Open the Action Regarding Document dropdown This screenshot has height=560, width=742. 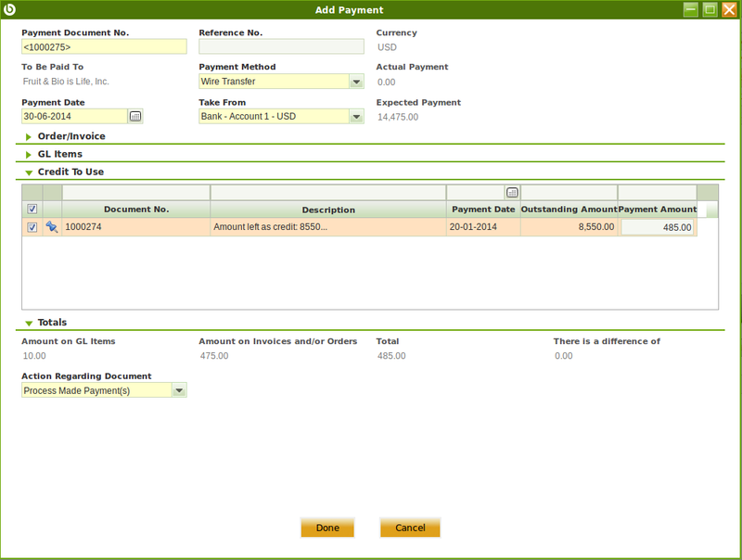179,389
